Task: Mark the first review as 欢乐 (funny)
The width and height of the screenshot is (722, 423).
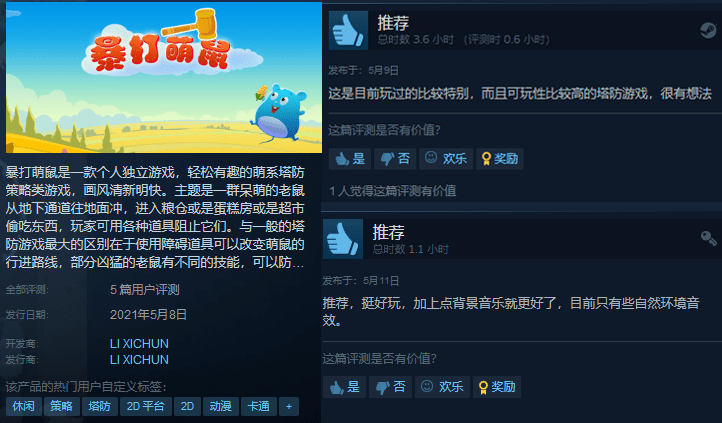Action: [446, 159]
